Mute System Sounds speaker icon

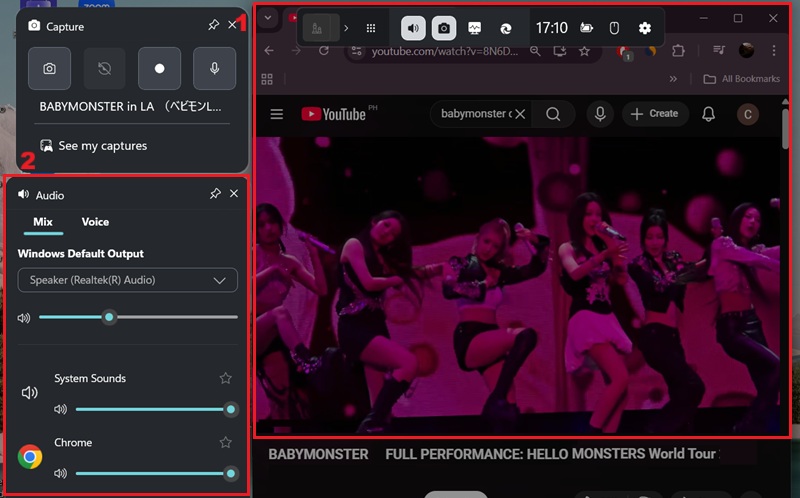point(61,409)
